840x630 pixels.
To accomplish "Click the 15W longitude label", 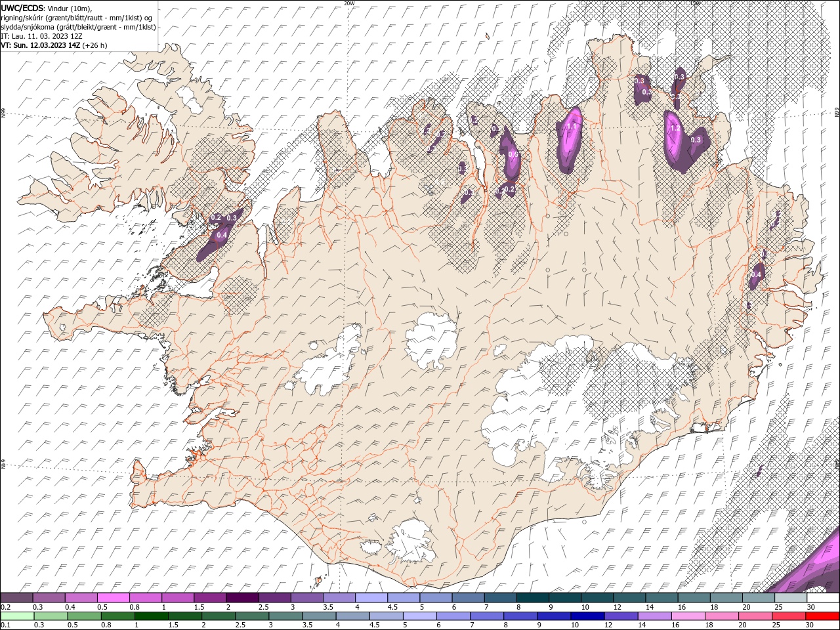I will click(695, 3).
